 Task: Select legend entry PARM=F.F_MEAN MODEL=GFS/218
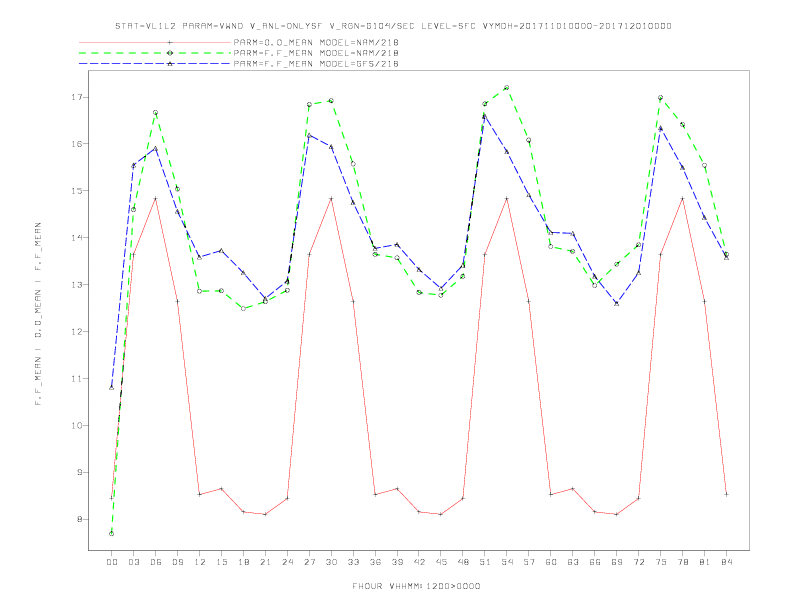click(316, 64)
